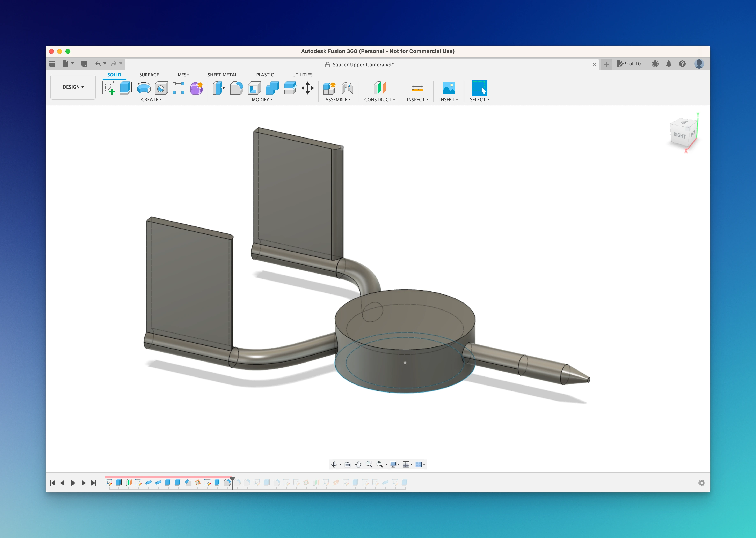Open the DESIGN workspace dropdown
Image resolution: width=756 pixels, height=538 pixels.
[73, 87]
